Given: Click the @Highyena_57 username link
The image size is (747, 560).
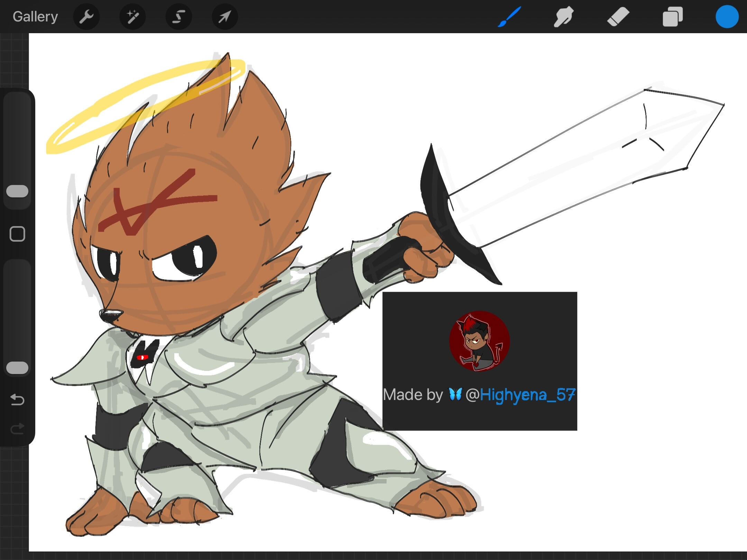Looking at the screenshot, I should [527, 395].
